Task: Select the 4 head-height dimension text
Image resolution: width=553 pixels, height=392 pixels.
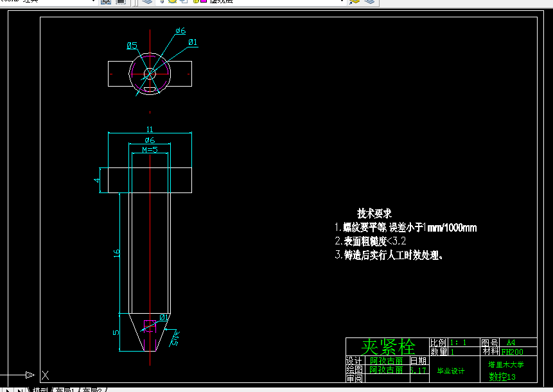Action: 96,180
